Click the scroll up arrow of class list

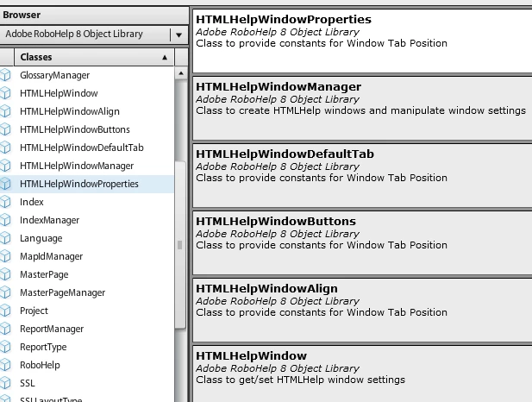(x=181, y=73)
